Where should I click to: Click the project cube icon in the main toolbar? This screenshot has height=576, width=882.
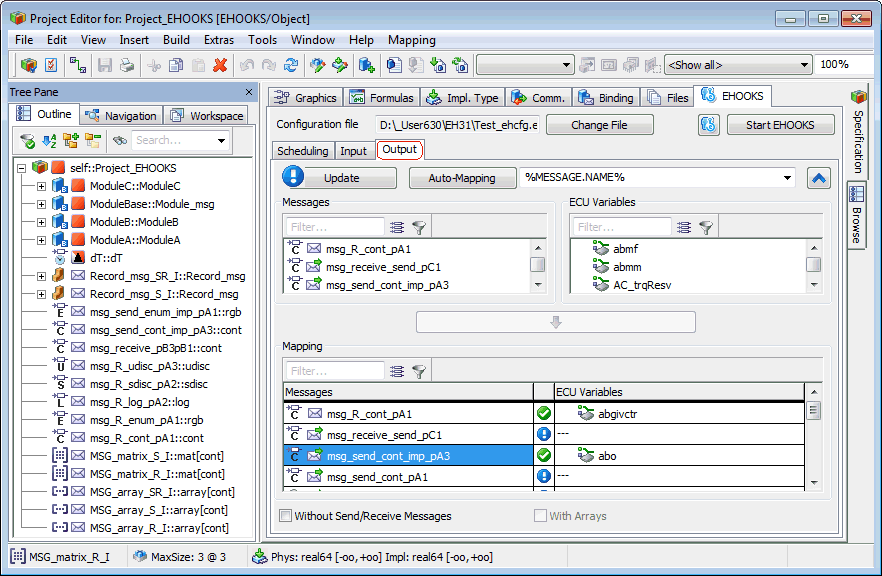[x=29, y=65]
